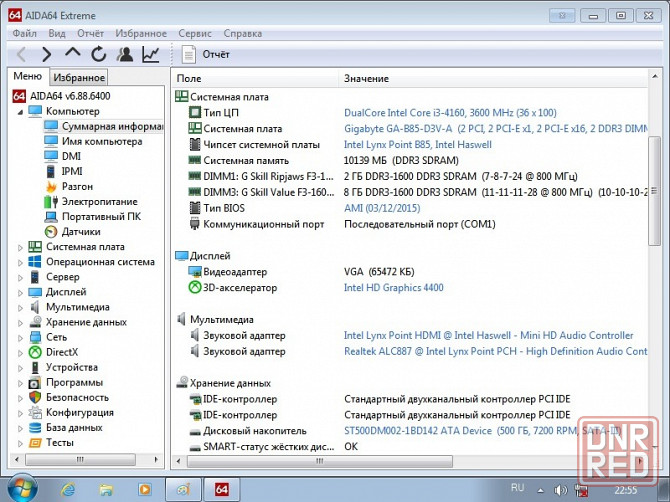Viewport: 670px width, 502px height.
Task: Open the Файл menu
Action: [x=24, y=33]
